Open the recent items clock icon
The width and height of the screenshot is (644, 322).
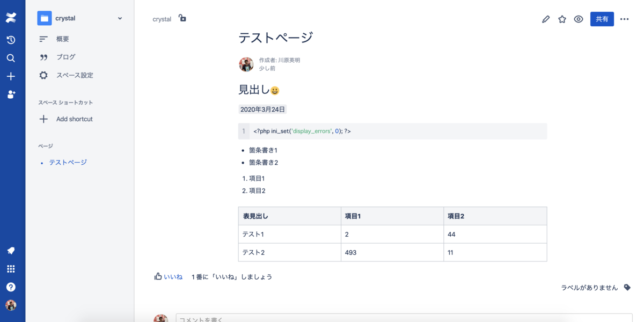point(11,40)
